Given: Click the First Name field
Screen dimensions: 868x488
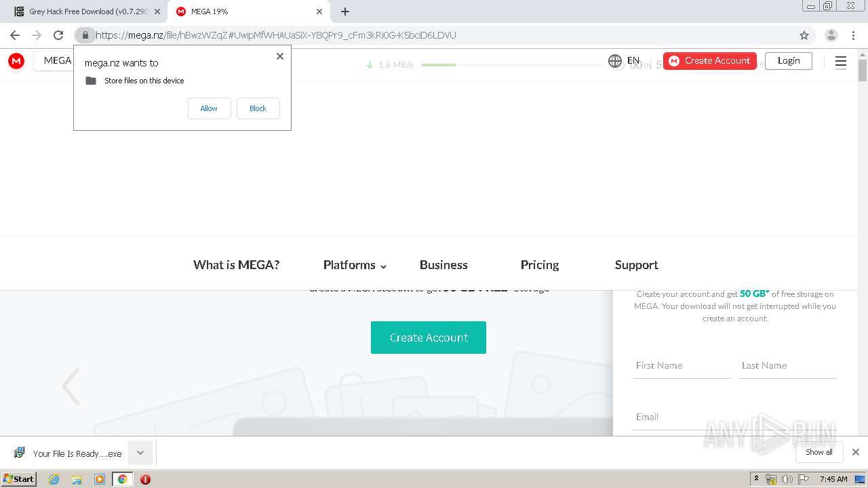Looking at the screenshot, I should 682,366.
